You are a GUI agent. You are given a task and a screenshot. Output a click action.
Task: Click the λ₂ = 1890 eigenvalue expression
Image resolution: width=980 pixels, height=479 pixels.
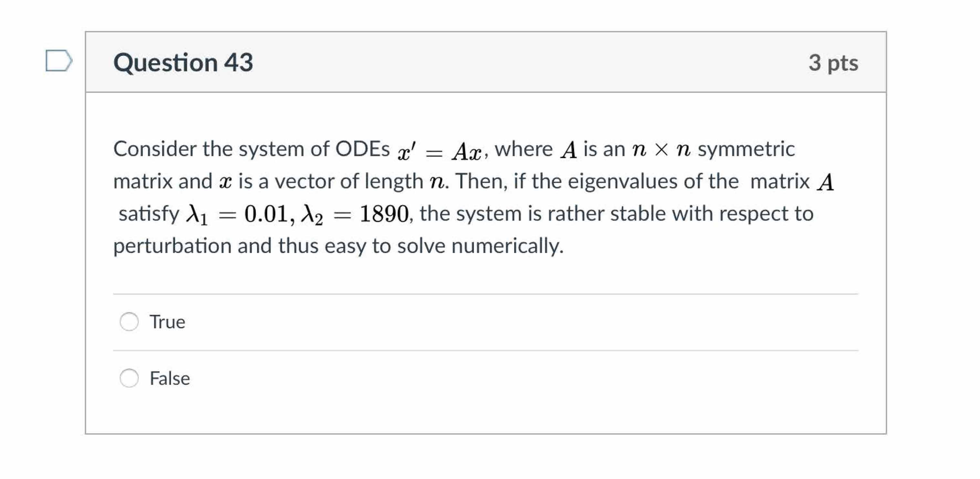tap(355, 214)
